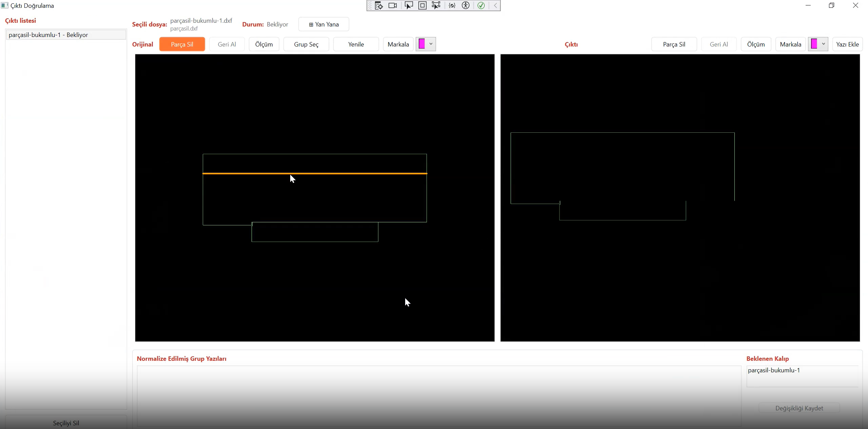This screenshot has height=429, width=868.
Task: Click the Grup Seç button
Action: (306, 44)
